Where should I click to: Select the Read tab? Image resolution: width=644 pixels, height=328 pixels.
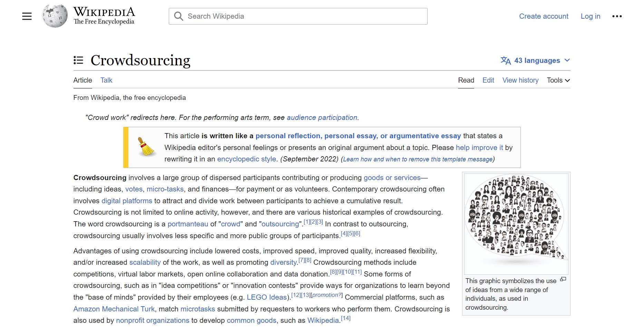point(466,80)
